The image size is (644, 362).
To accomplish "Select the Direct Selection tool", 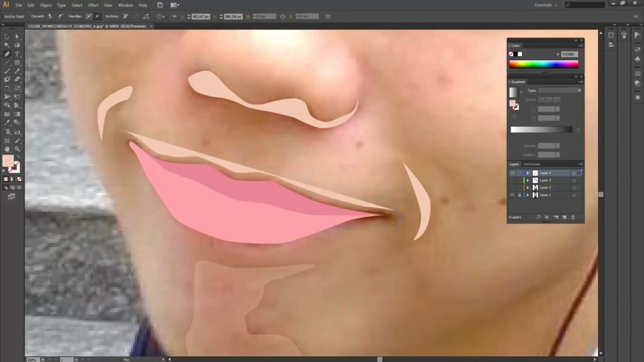I will 17,36.
